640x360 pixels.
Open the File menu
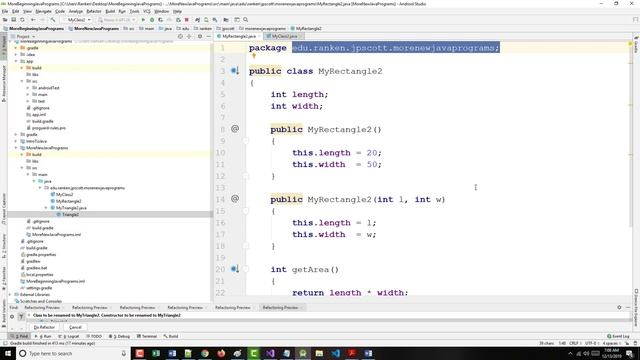[x=5, y=11]
